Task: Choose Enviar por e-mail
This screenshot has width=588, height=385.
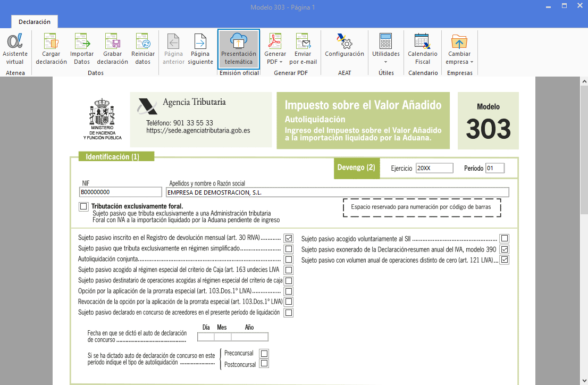Action: click(303, 49)
